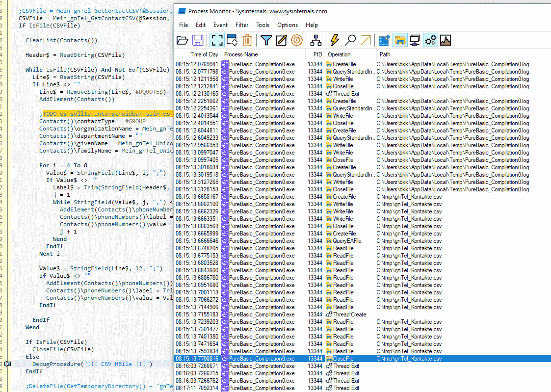This screenshot has height=392, width=551.
Task: Select the WriteFile row at 08:15:13,6662100
Action: pyautogui.click(x=363, y=204)
